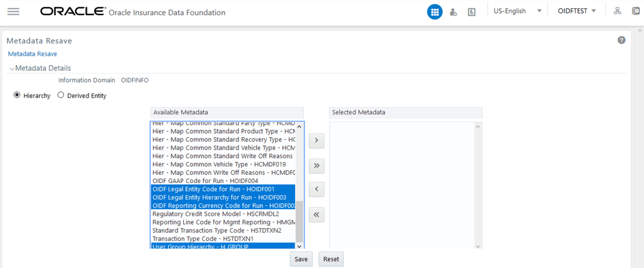Select OIDF Legal Entity Code for Run
Viewport: 644px width, 268px height.
click(223, 189)
